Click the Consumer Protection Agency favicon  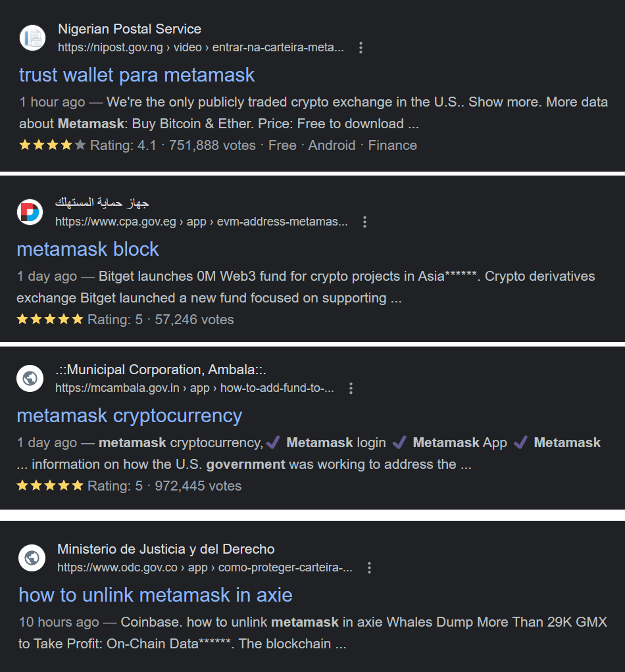pyautogui.click(x=31, y=212)
